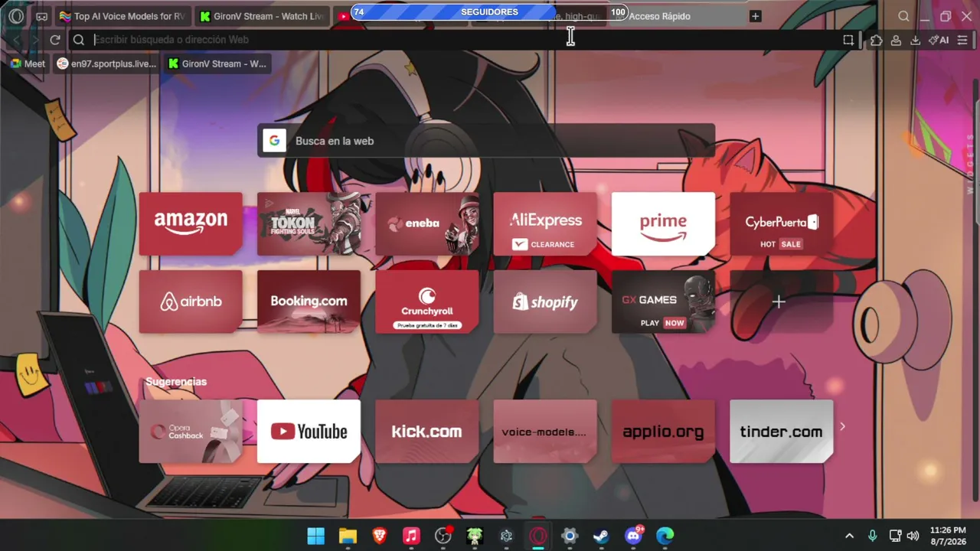This screenshot has width=980, height=551.
Task: Open the Booking.com speed dial
Action: 309,302
